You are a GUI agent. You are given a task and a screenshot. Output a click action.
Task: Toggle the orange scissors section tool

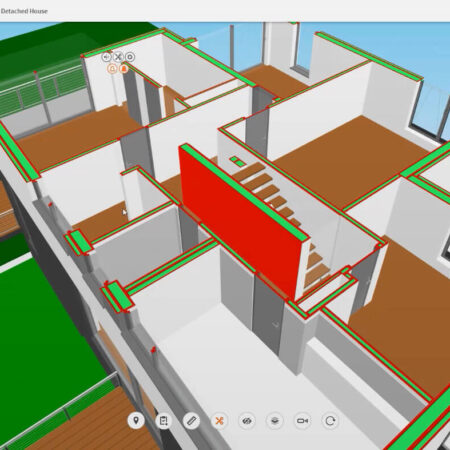point(219,421)
